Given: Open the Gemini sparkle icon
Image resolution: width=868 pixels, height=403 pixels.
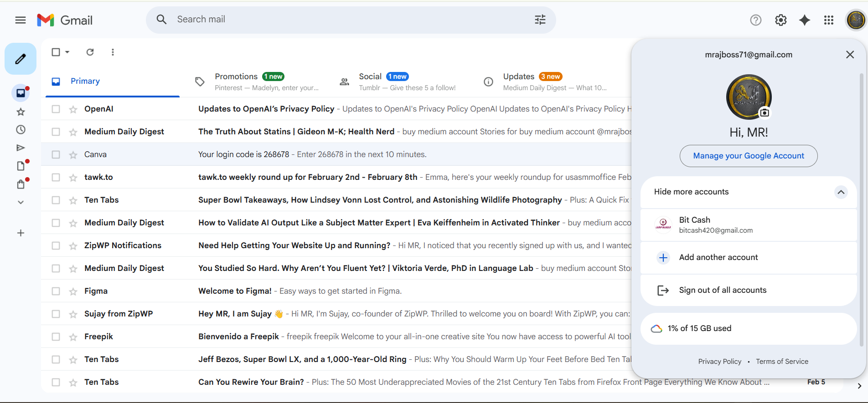Looking at the screenshot, I should (x=805, y=20).
